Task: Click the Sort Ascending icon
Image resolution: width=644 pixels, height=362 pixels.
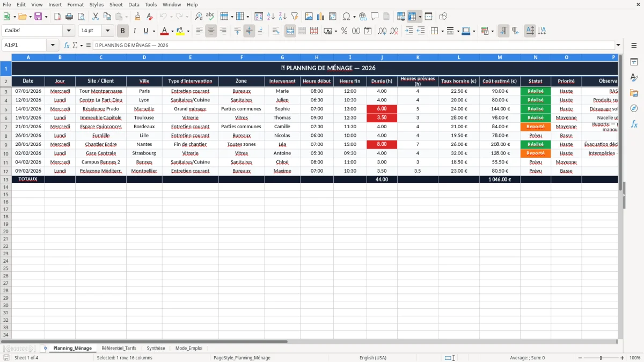Action: click(x=270, y=17)
